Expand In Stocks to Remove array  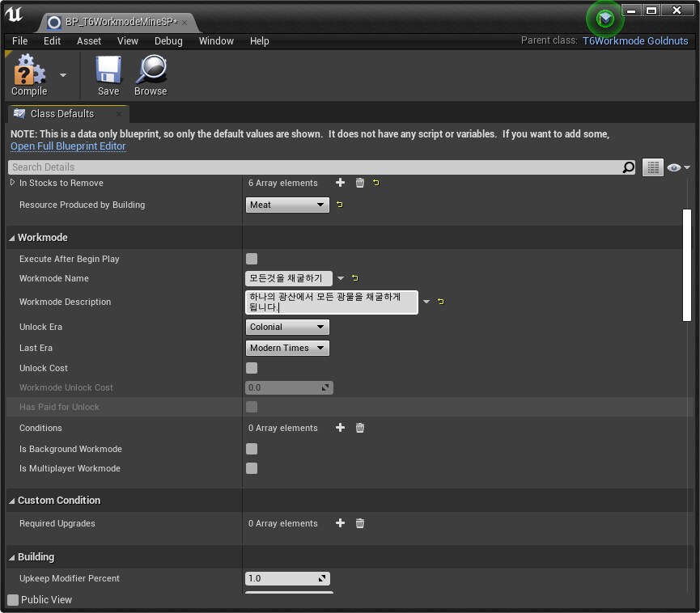(12, 182)
